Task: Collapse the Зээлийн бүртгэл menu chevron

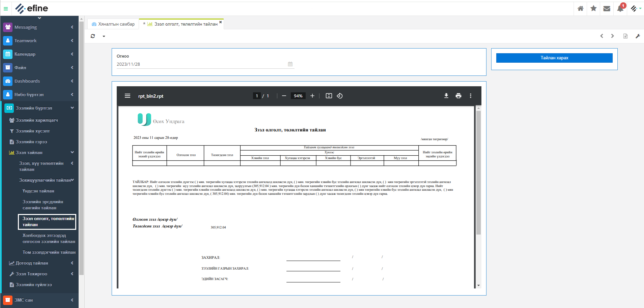Action: point(72,108)
